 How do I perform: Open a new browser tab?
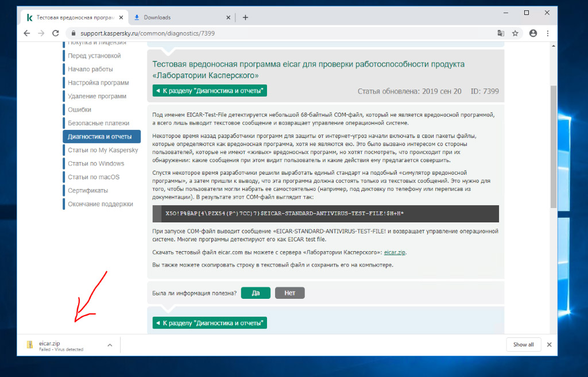tap(245, 17)
